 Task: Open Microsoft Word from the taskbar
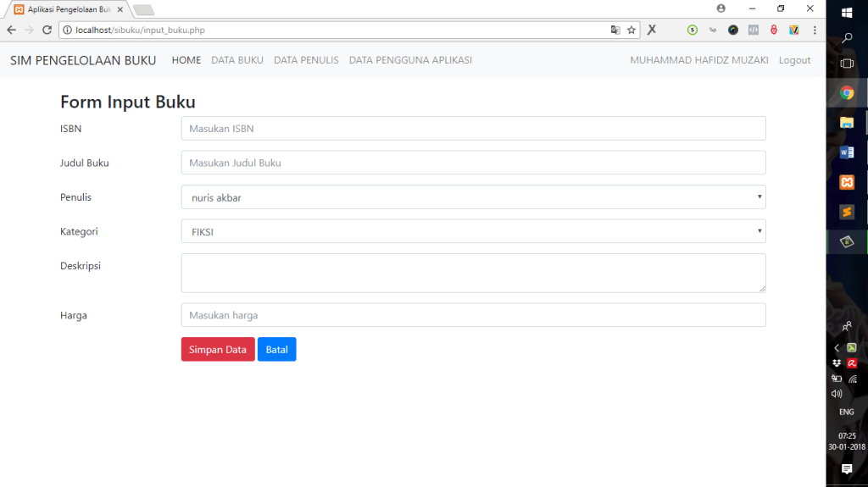(847, 152)
